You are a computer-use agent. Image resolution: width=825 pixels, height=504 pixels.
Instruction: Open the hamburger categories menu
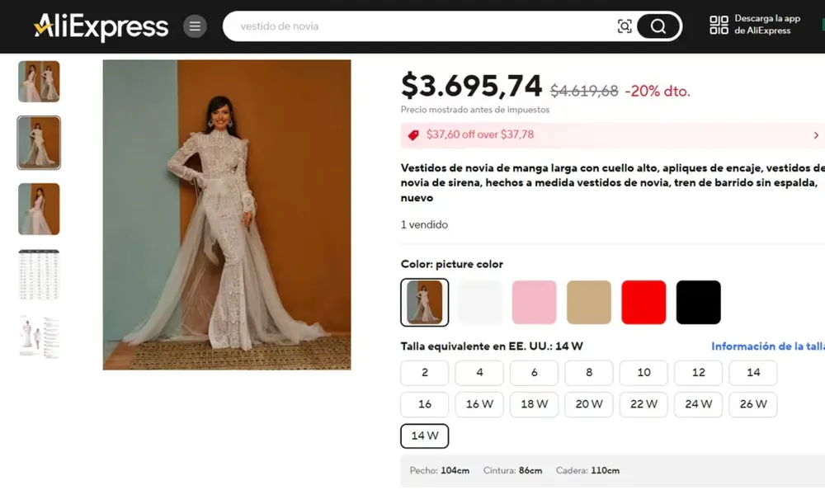[x=195, y=26]
